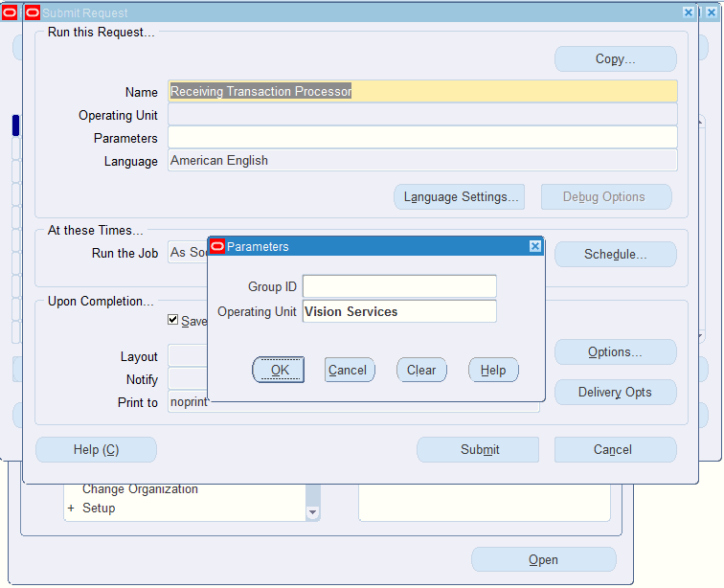Focus the Group ID input field
Image resolution: width=724 pixels, height=588 pixels.
(399, 286)
